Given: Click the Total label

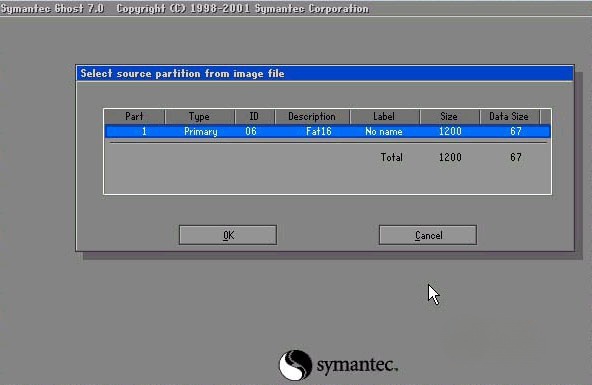Looking at the screenshot, I should [x=392, y=157].
